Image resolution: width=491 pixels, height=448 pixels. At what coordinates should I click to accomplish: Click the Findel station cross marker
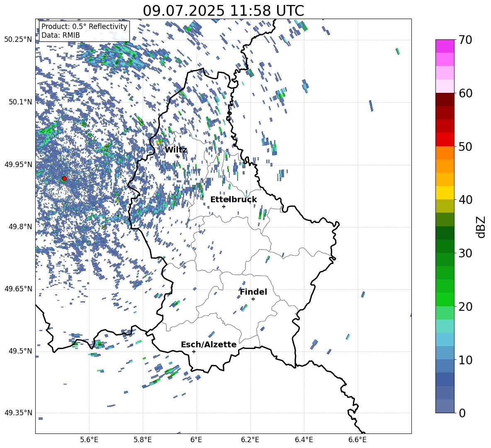[253, 299]
